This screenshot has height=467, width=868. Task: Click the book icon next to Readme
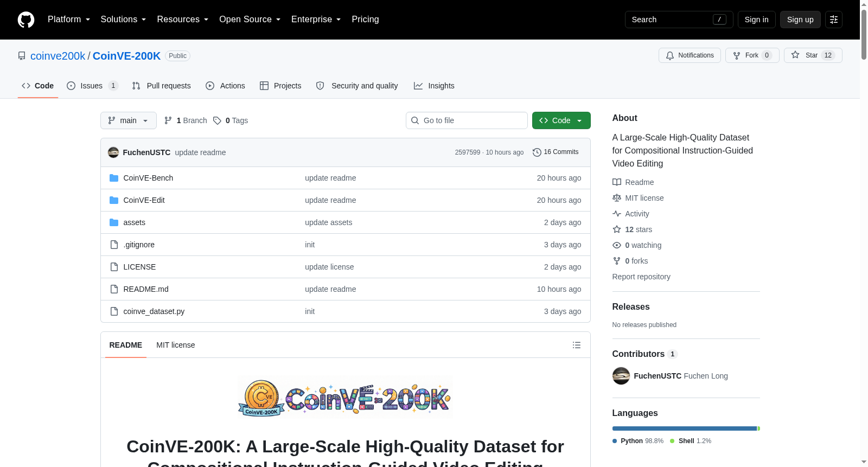pyautogui.click(x=617, y=182)
